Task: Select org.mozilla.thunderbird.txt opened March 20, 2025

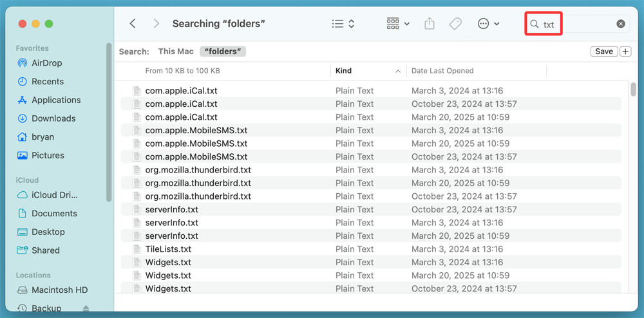Action: (x=371, y=183)
